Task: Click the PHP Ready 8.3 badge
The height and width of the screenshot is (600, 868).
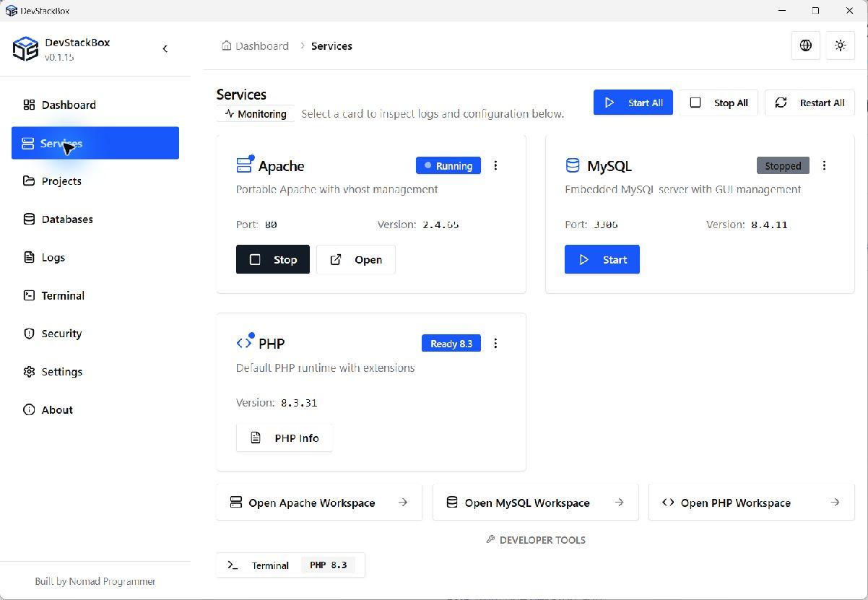Action: 451,343
